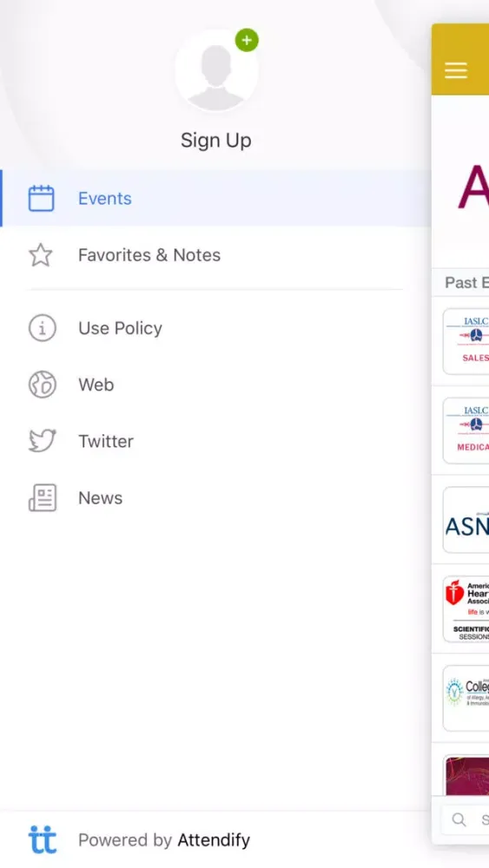Open the Events menu item
Image resolution: width=489 pixels, height=868 pixels.
(215, 198)
